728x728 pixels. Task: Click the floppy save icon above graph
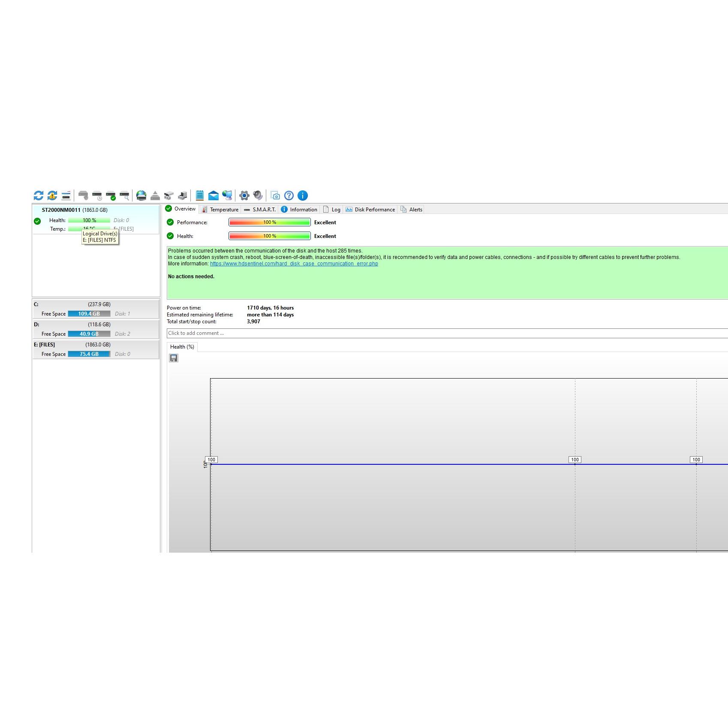174,358
